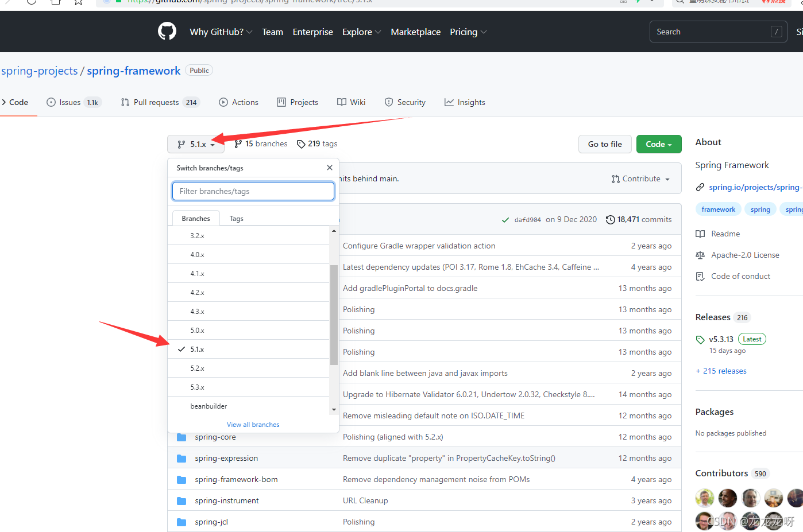Viewport: 803px width, 532px height.
Task: Close the Switch branches/tags popup
Action: tap(330, 168)
